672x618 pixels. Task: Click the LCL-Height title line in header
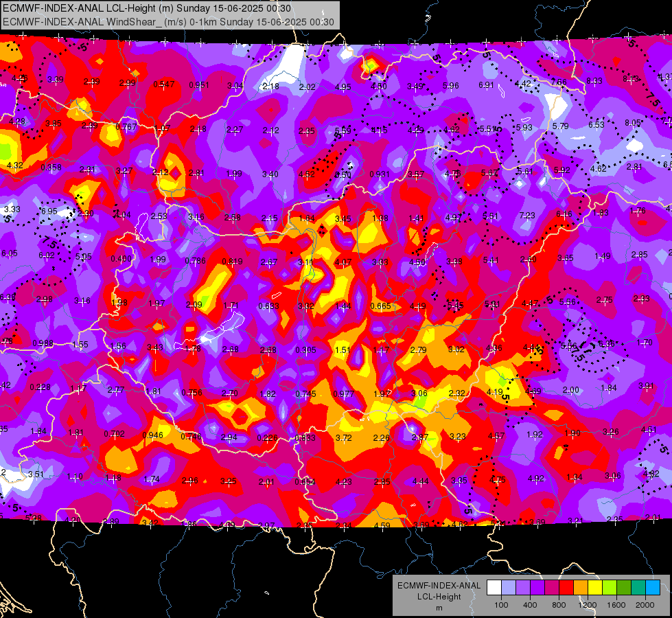tap(147, 8)
